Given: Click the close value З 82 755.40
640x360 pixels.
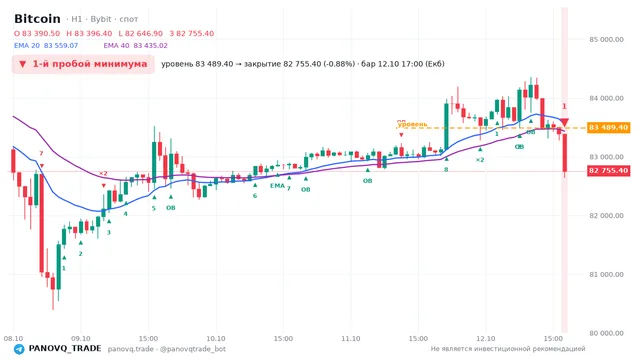Looking at the screenshot, I should click(192, 33).
